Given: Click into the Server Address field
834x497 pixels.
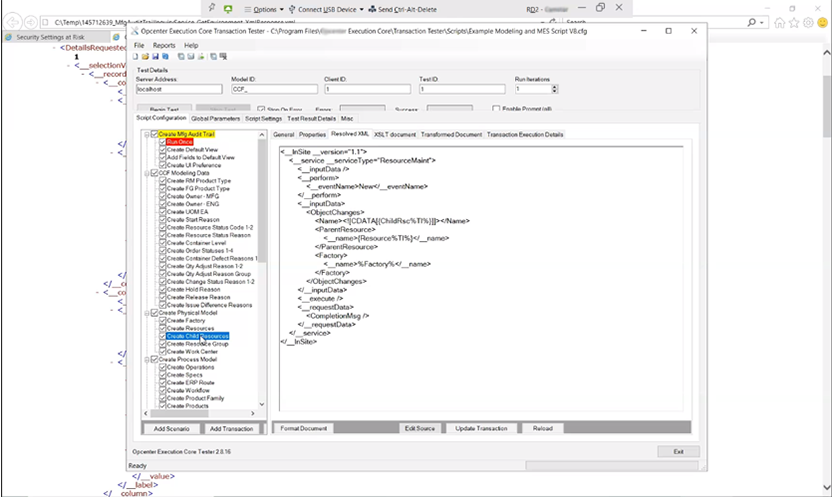Looking at the screenshot, I should click(178, 89).
